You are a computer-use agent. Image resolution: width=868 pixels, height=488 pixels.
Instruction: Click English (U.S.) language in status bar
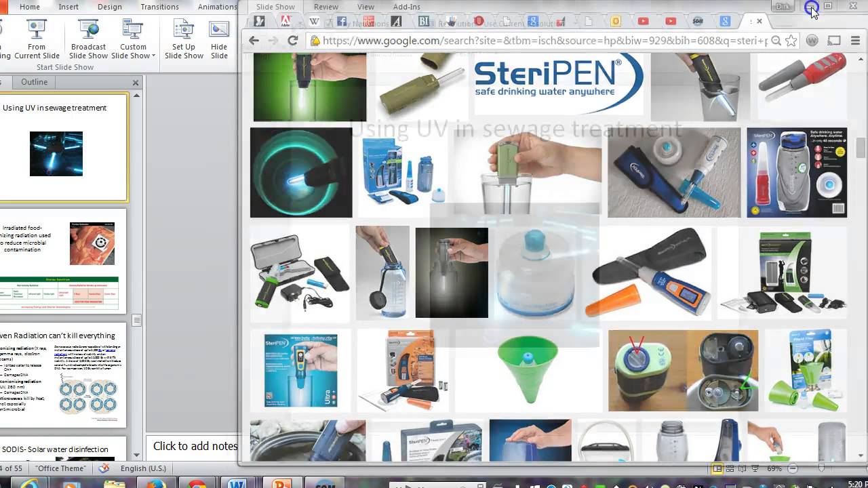pos(143,468)
